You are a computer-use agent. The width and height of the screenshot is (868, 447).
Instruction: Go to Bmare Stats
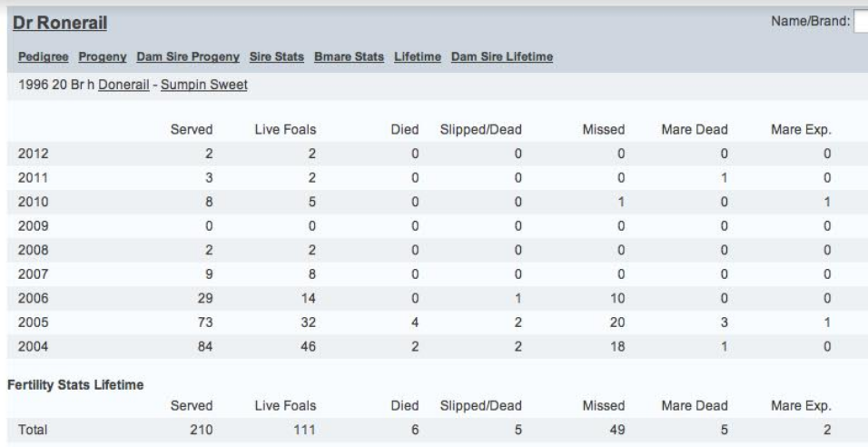pos(349,56)
